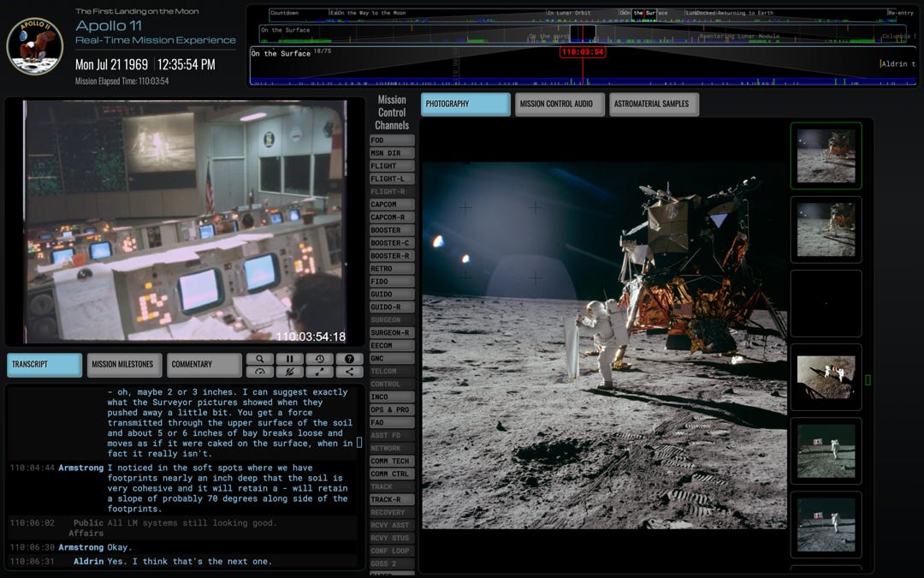Select the CAPCOM channel
The width and height of the screenshot is (924, 578).
392,205
